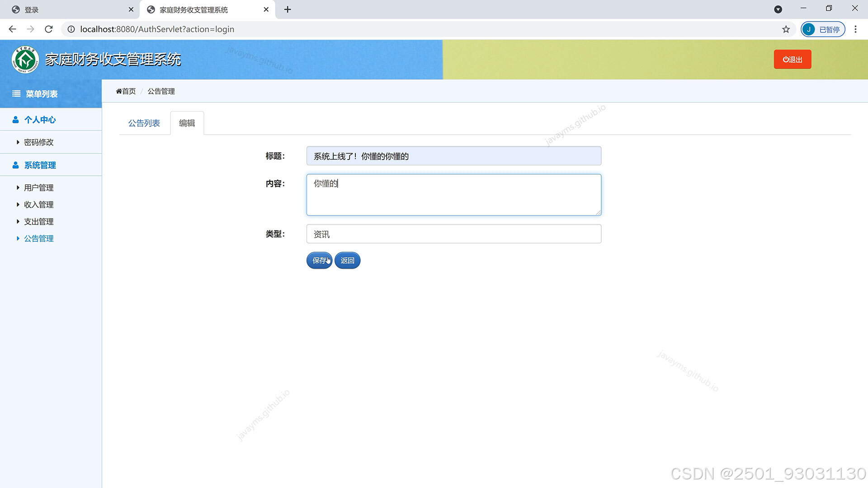Click the 保存 save button
868x488 pixels.
(x=319, y=260)
